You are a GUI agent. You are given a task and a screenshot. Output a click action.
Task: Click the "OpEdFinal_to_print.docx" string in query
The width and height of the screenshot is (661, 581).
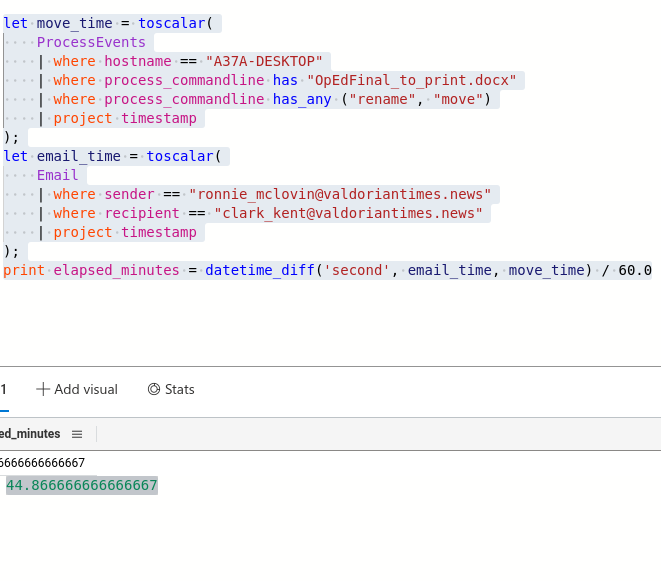[415, 80]
